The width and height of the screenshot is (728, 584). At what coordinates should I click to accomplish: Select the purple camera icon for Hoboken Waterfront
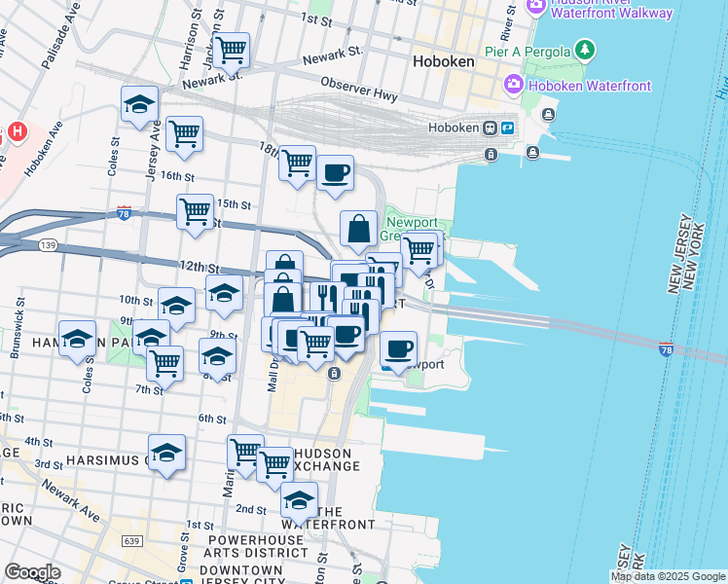click(514, 85)
